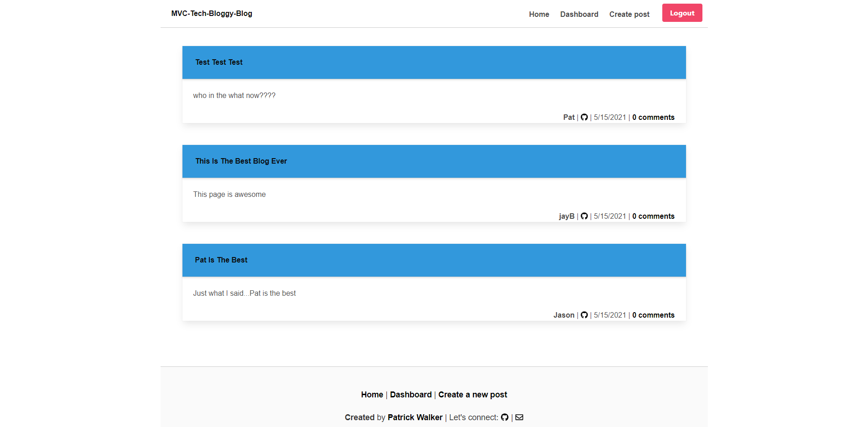Open Pat's GitHub icon on first post
The image size is (868, 427).
tap(584, 118)
